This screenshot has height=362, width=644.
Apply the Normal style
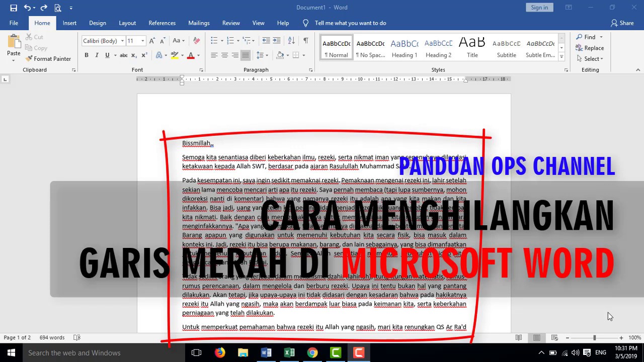click(337, 48)
